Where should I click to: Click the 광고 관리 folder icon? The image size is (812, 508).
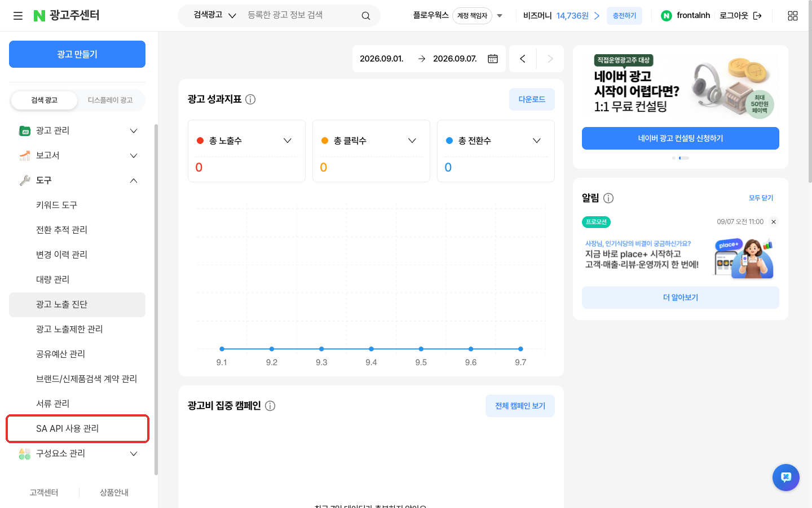(25, 131)
